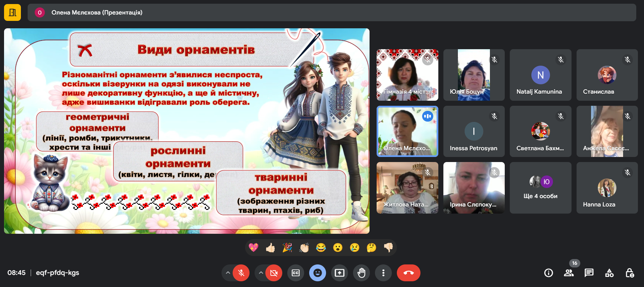The height and width of the screenshot is (287, 644).
Task: Show the participants list
Action: tap(569, 273)
